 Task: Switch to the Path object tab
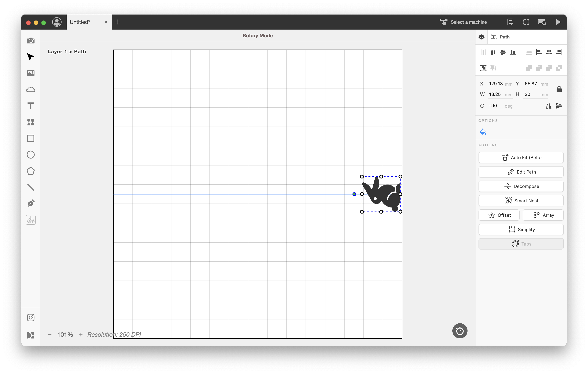pyautogui.click(x=500, y=37)
